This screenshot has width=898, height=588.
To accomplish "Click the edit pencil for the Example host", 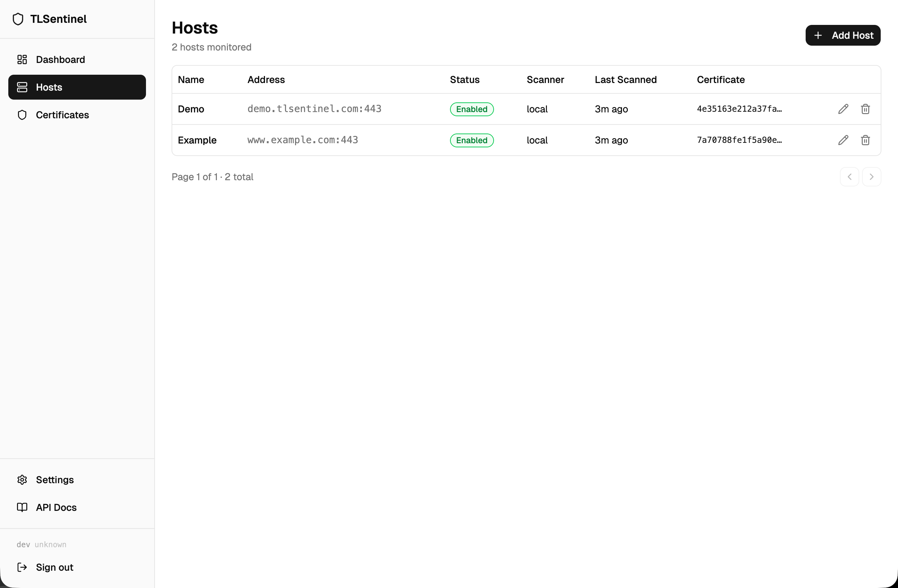I will click(843, 140).
